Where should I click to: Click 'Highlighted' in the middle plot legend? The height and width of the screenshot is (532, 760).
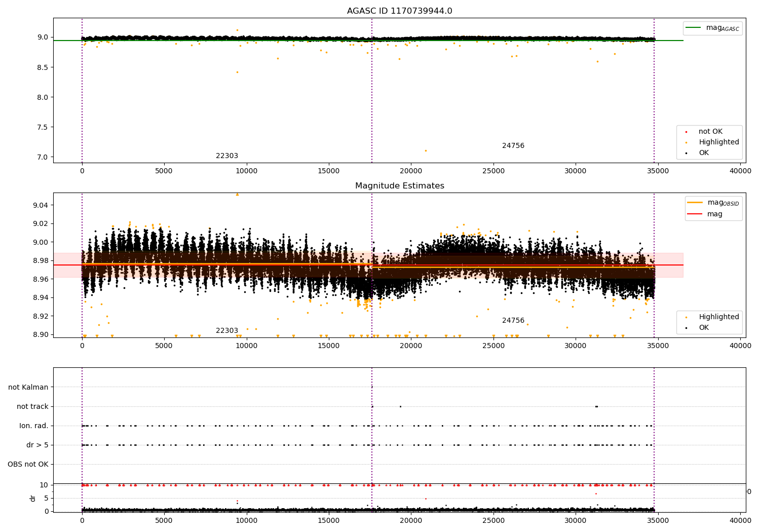point(718,317)
